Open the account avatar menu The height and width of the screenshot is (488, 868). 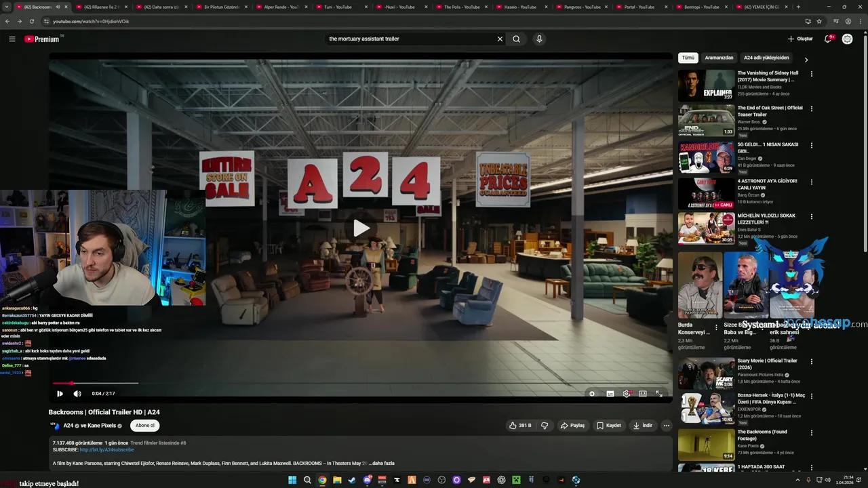(x=847, y=39)
